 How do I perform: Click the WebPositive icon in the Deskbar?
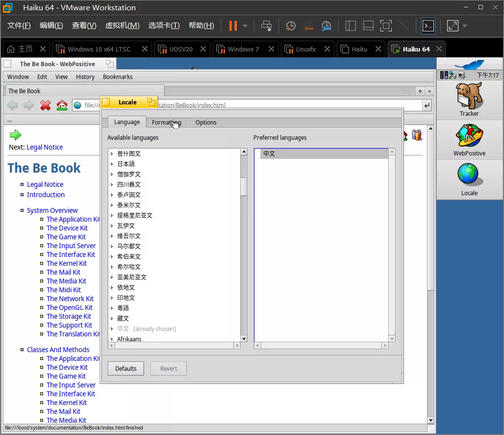(469, 139)
